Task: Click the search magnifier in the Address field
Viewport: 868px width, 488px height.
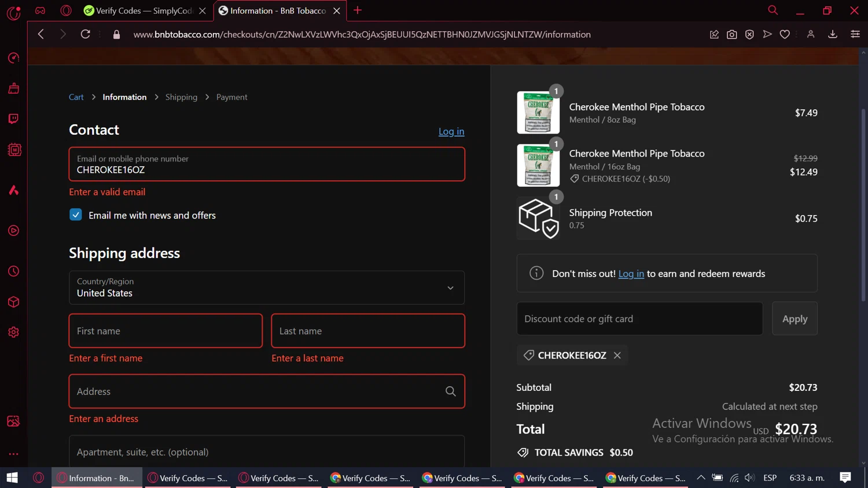Action: [x=450, y=391]
